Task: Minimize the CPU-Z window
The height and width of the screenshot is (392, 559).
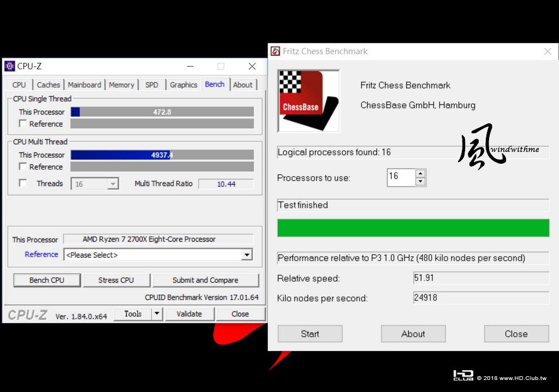Action: click(191, 67)
